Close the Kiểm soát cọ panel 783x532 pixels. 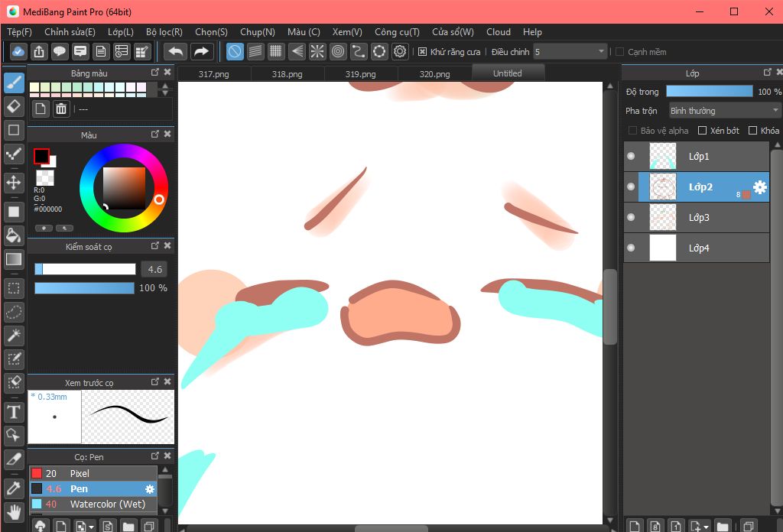click(x=167, y=245)
